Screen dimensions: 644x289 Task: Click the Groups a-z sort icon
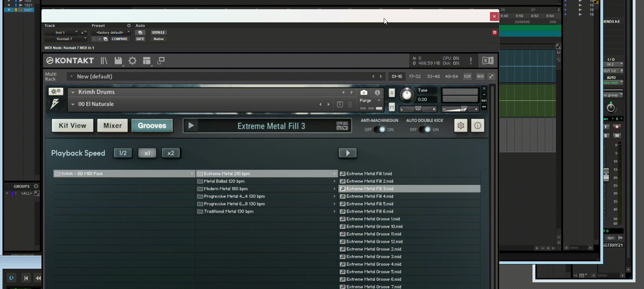pyautogui.click(x=37, y=193)
